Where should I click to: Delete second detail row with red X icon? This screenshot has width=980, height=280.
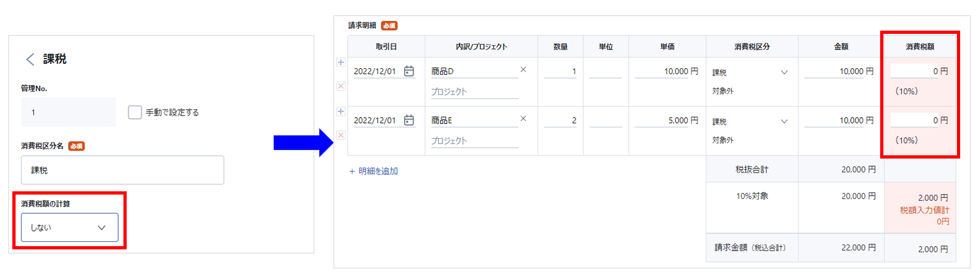341,135
